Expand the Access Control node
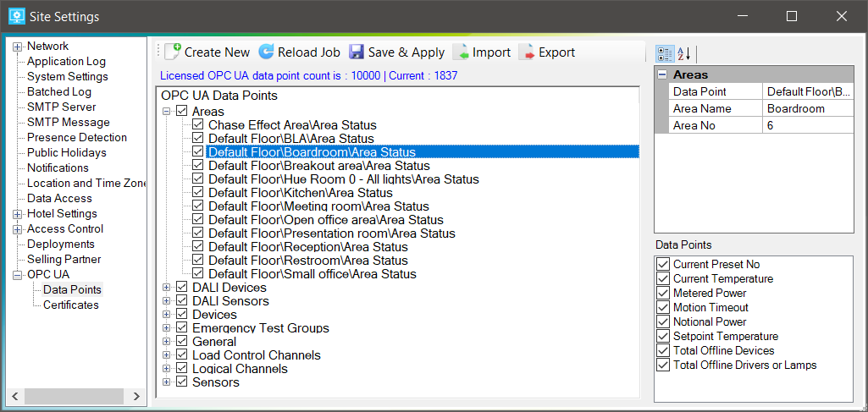Screen dimensions: 868x412 [x=18, y=229]
